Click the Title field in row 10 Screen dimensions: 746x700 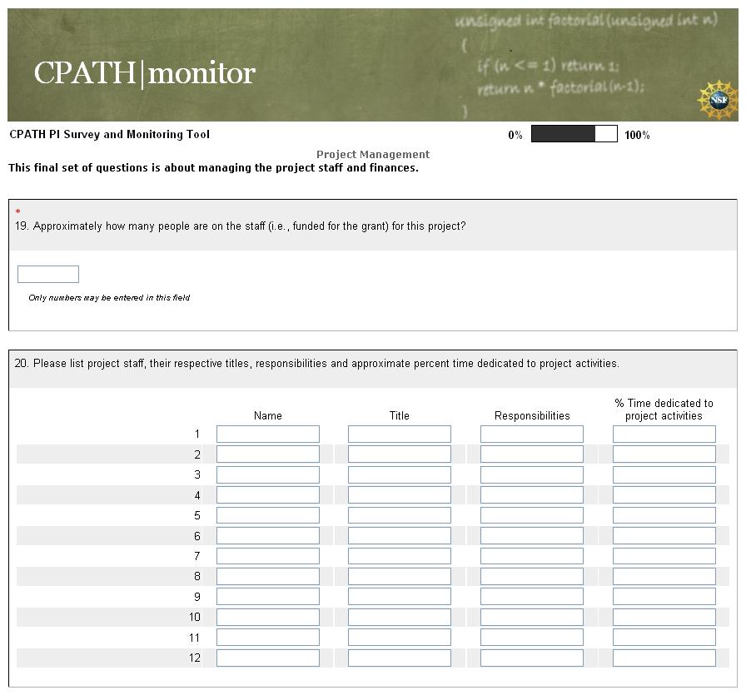400,618
